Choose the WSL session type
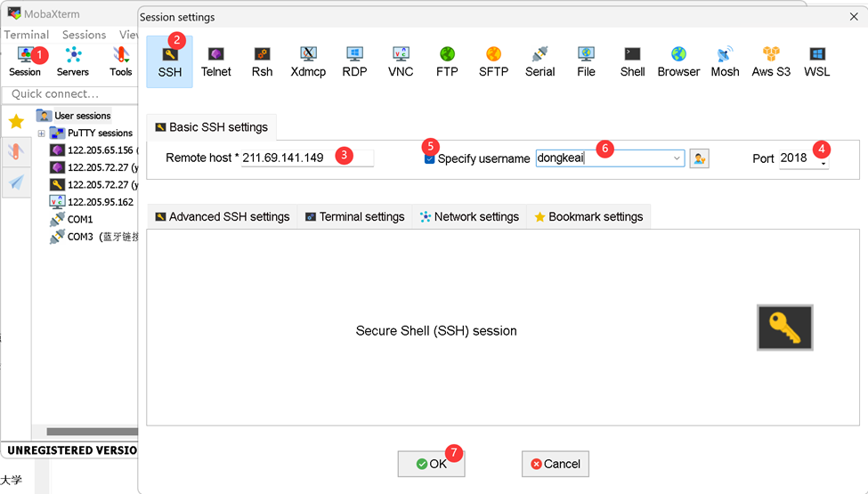This screenshot has height=494, width=868. tap(816, 61)
